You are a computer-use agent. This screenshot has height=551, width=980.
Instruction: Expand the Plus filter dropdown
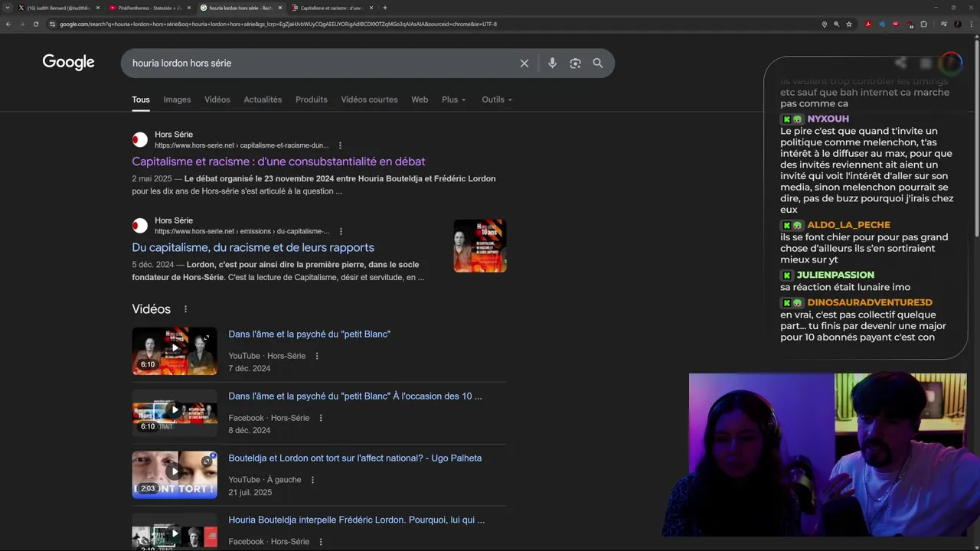[453, 99]
